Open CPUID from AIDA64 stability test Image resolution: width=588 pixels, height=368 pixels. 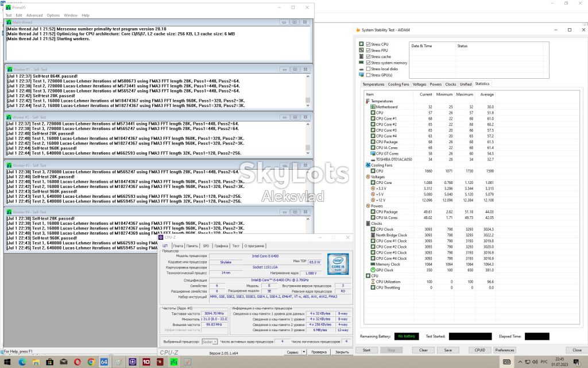pos(479,350)
